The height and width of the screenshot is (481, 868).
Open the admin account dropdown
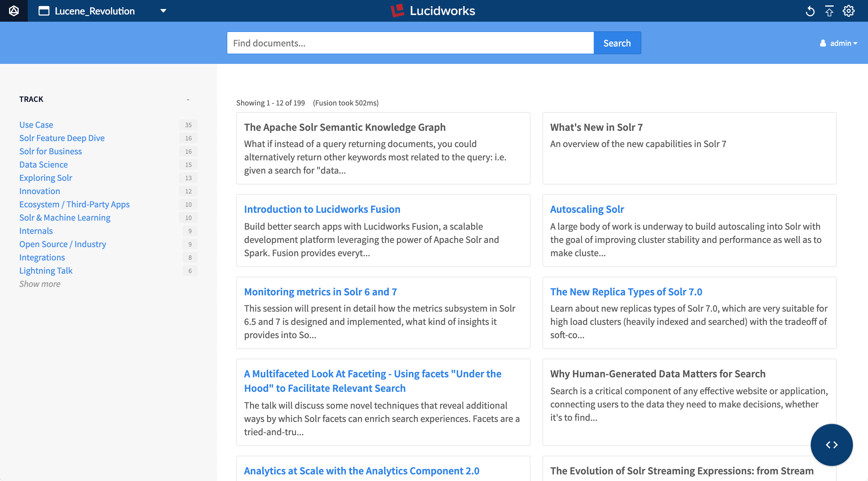pos(843,43)
